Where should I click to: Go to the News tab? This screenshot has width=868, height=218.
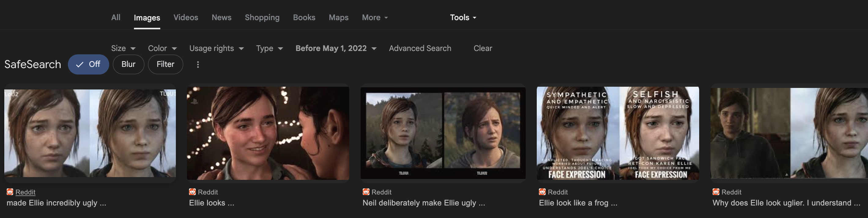[221, 17]
